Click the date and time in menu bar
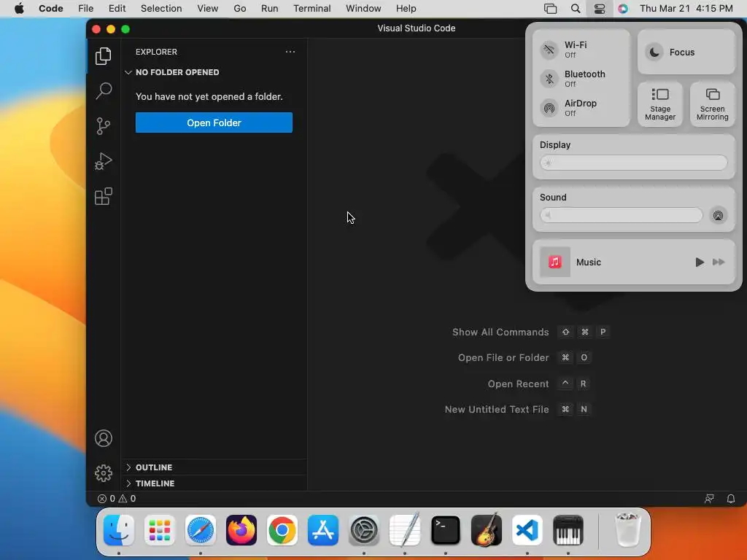This screenshot has height=560, width=747. [686, 9]
